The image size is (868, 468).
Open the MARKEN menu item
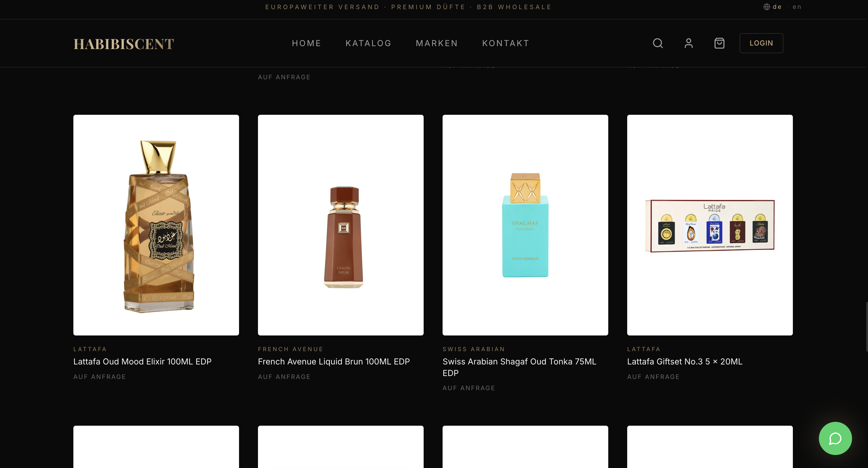(437, 43)
